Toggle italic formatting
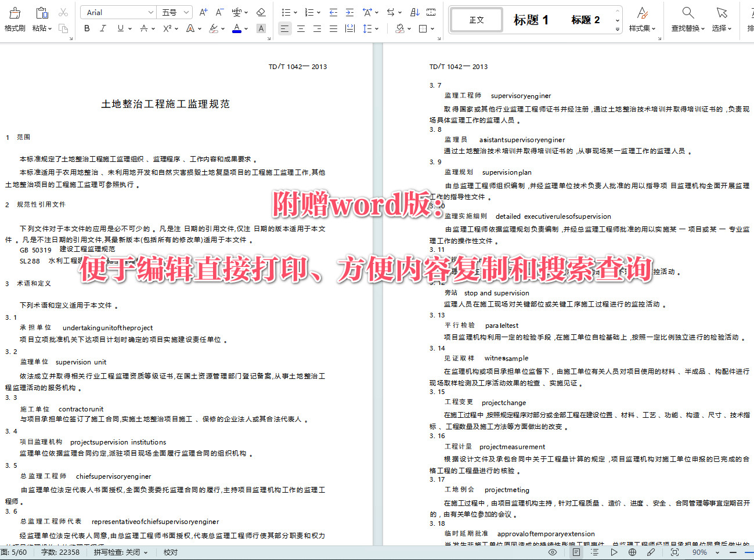 103,28
